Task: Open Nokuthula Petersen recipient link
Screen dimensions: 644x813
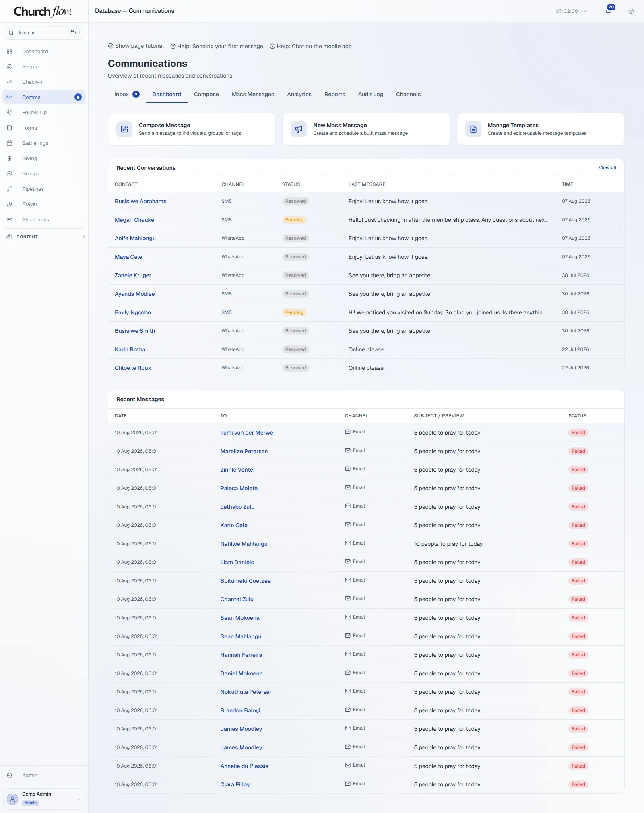Action: tap(246, 692)
